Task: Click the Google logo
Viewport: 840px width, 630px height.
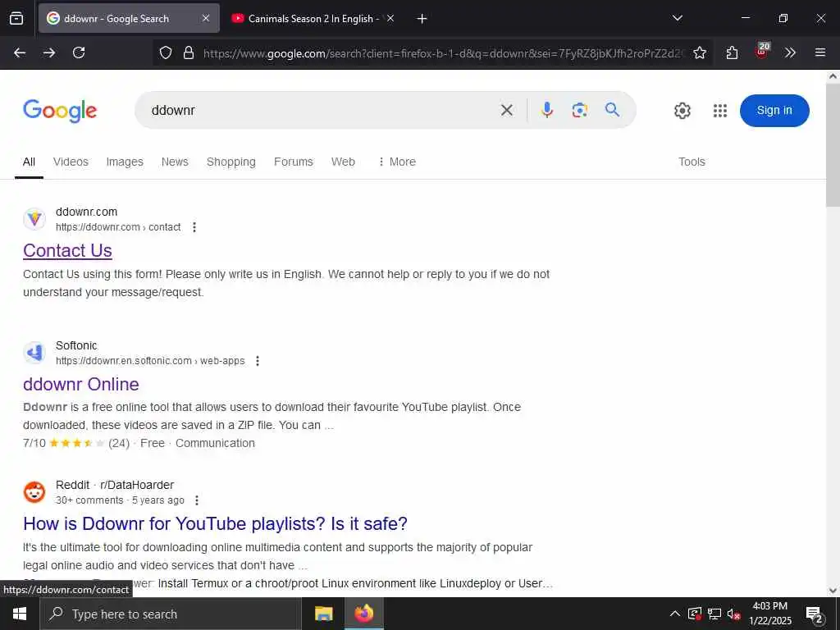Action: pyautogui.click(x=60, y=111)
